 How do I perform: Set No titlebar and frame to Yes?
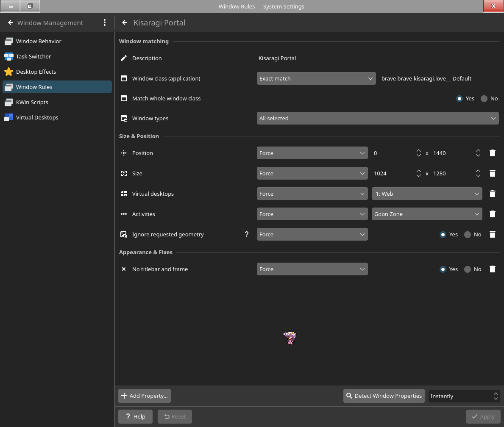449,269
